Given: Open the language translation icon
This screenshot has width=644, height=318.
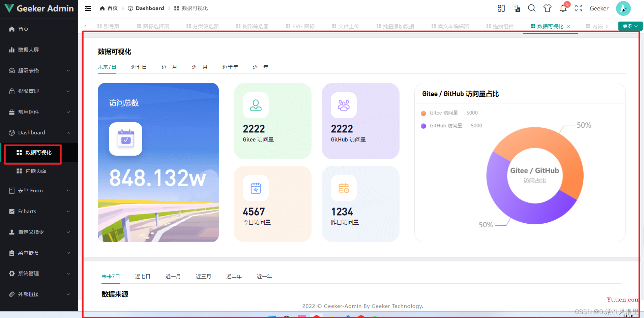Looking at the screenshot, I should click(x=516, y=8).
